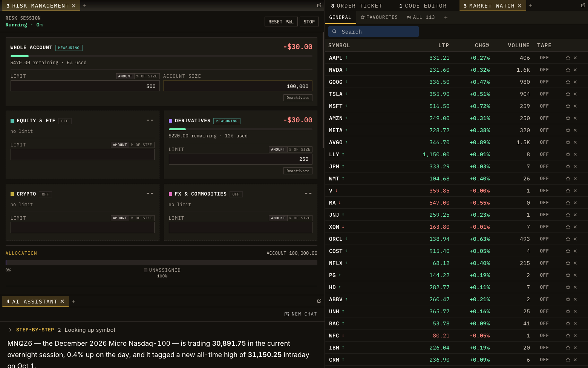This screenshot has height=368, width=588.
Task: Click the allocation bar
Action: (161, 263)
